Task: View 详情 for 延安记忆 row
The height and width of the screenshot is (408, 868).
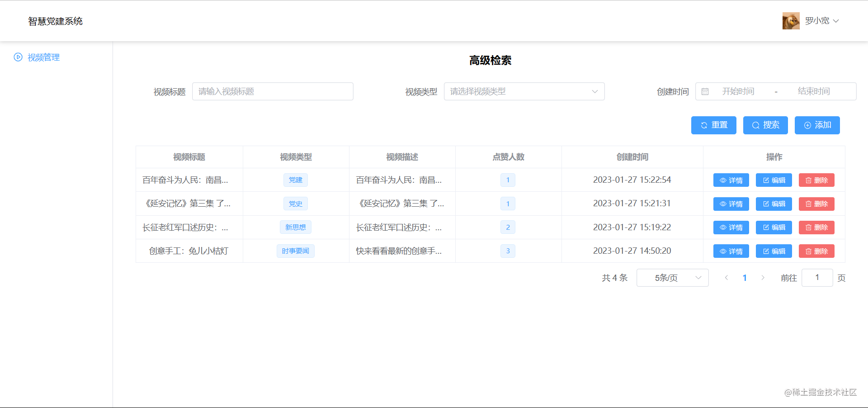Action: coord(731,204)
